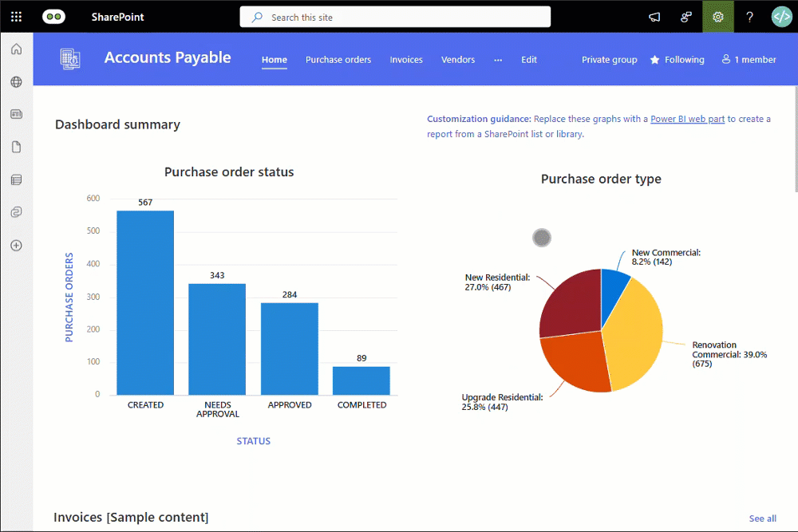Click the CREATED bar in chart
This screenshot has height=532, width=798.
click(x=145, y=302)
